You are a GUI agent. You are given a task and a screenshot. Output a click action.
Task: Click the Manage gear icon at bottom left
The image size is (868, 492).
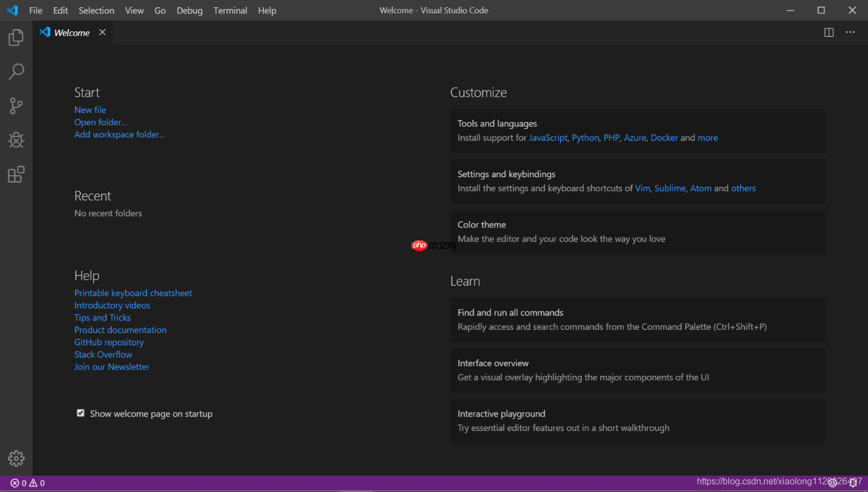(x=16, y=458)
